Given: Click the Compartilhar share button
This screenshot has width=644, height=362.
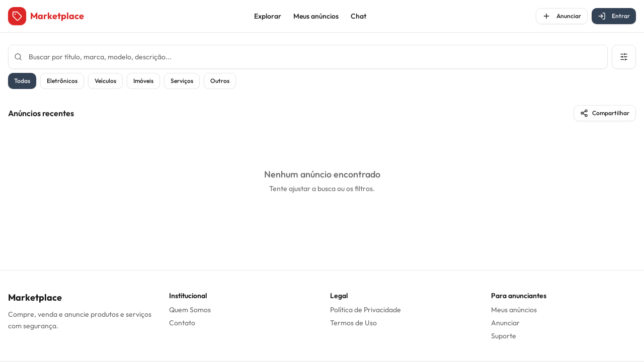Looking at the screenshot, I should [x=605, y=113].
